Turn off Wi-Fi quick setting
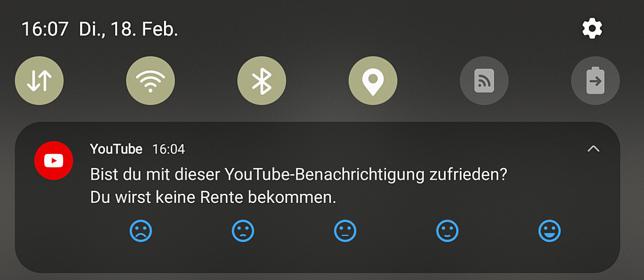Viewport: 644px width, 280px height. [x=151, y=81]
